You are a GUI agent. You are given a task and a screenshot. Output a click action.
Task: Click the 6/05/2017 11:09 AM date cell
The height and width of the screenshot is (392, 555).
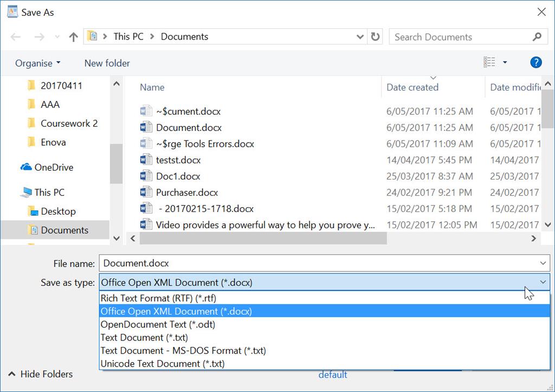pos(430,144)
